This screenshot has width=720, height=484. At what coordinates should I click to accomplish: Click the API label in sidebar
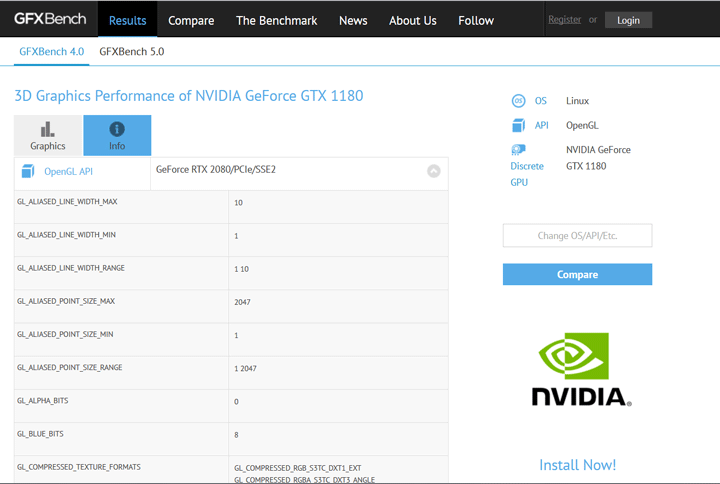pos(541,125)
